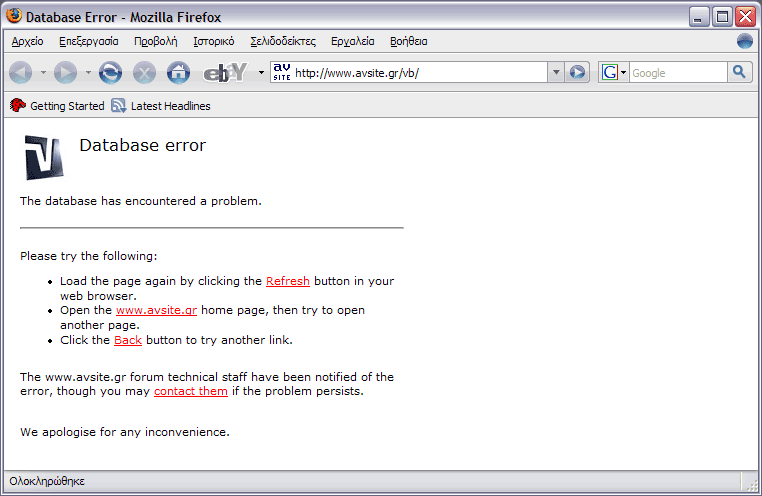Open the Google search engine selector
This screenshot has height=496, width=762.
click(x=614, y=72)
